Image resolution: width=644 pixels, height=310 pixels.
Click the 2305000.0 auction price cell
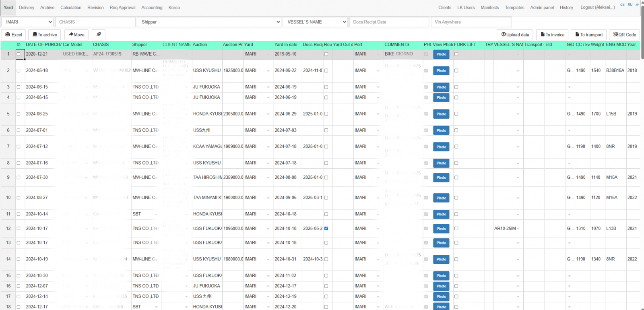tap(233, 114)
